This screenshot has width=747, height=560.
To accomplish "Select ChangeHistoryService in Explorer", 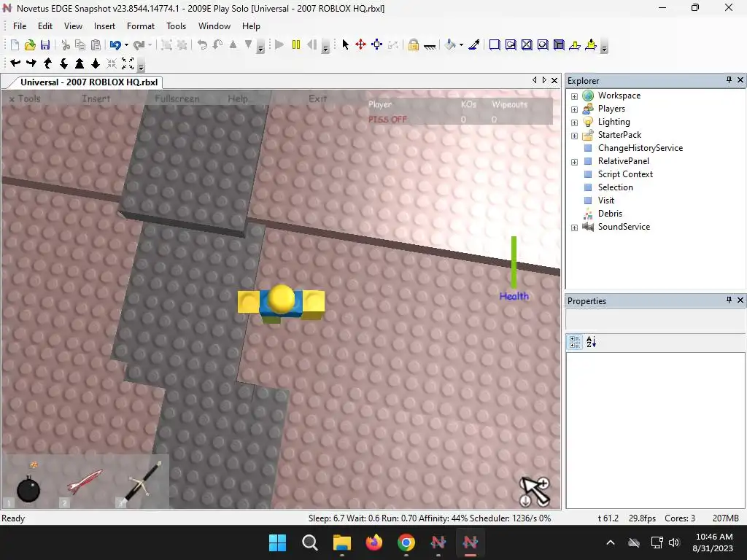I will tap(640, 147).
